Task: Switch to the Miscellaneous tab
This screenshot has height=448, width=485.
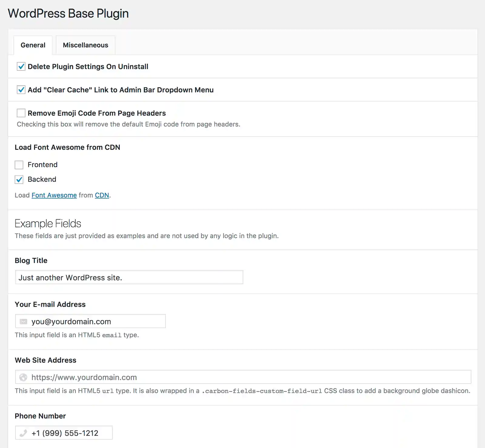Action: point(85,45)
